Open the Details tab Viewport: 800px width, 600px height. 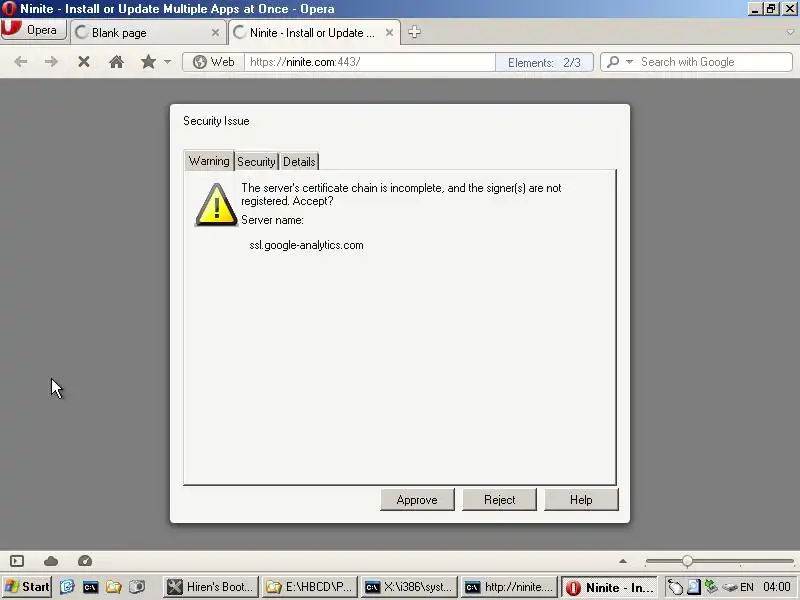[x=299, y=162]
